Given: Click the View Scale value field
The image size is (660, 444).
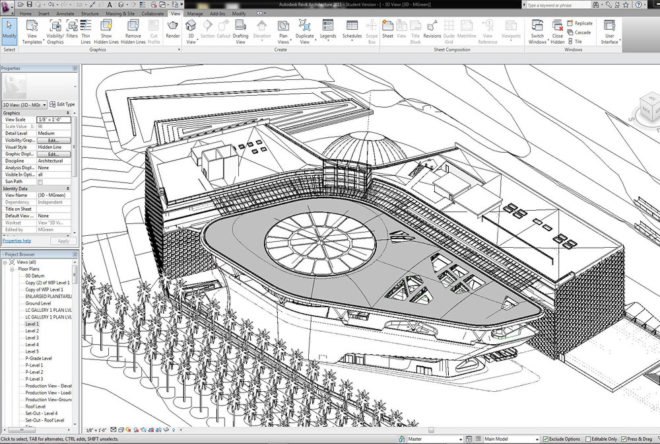Looking at the screenshot, I should tap(53, 120).
